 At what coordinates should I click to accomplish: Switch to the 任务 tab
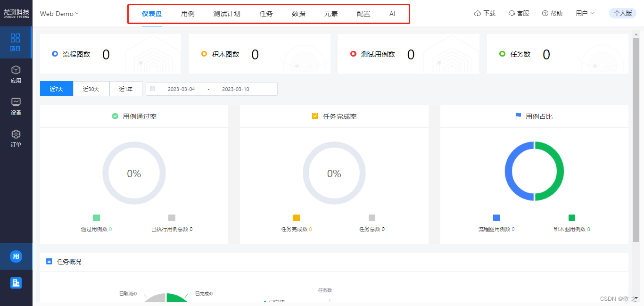tap(266, 14)
